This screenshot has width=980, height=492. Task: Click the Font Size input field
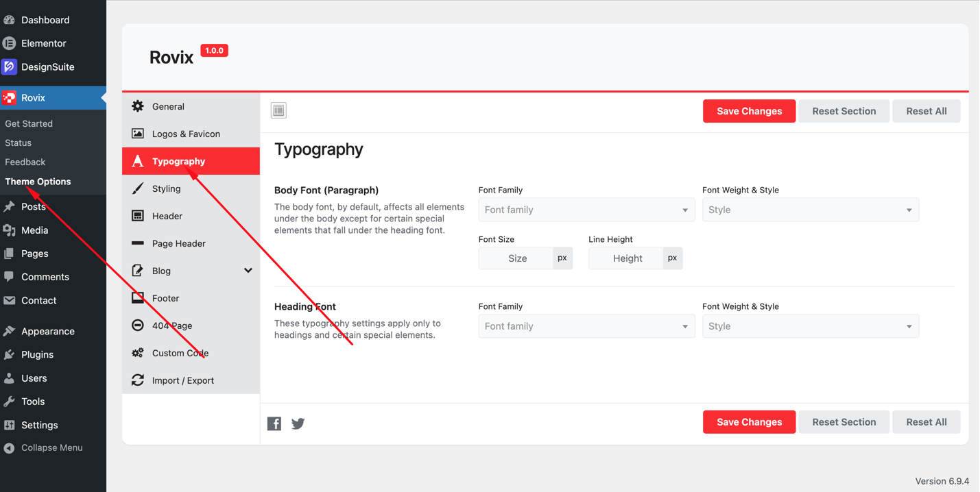pos(516,258)
